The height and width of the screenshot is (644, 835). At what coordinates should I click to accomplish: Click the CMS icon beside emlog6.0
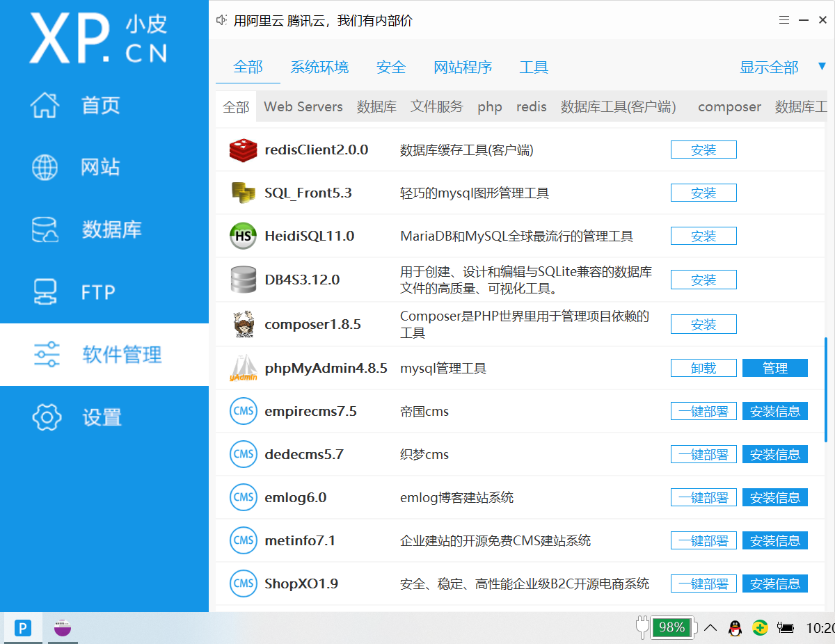coord(244,497)
